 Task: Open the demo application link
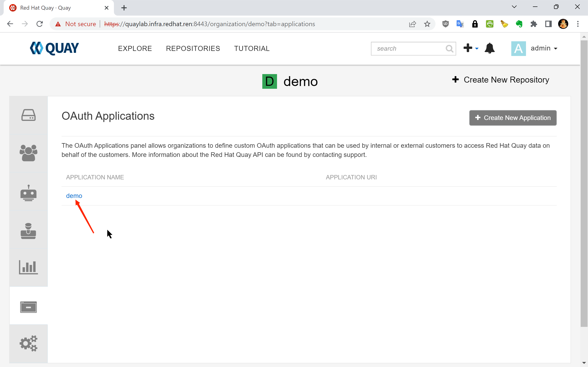point(74,196)
